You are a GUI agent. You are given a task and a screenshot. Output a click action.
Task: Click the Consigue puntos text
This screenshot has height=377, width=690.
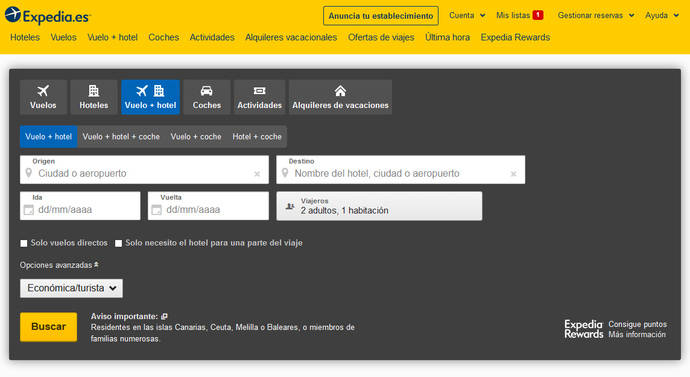point(638,324)
